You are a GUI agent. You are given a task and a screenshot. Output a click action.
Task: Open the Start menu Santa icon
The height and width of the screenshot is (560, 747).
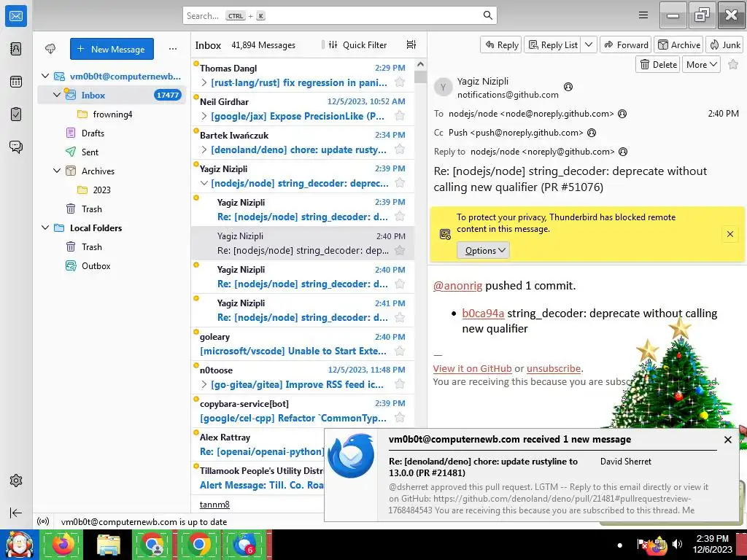tap(19, 544)
